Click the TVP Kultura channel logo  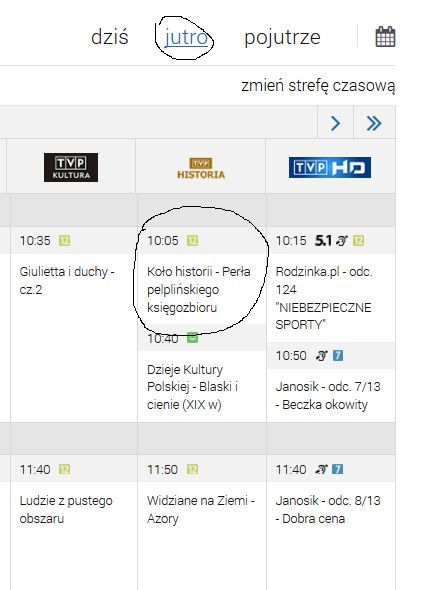pyautogui.click(x=71, y=167)
